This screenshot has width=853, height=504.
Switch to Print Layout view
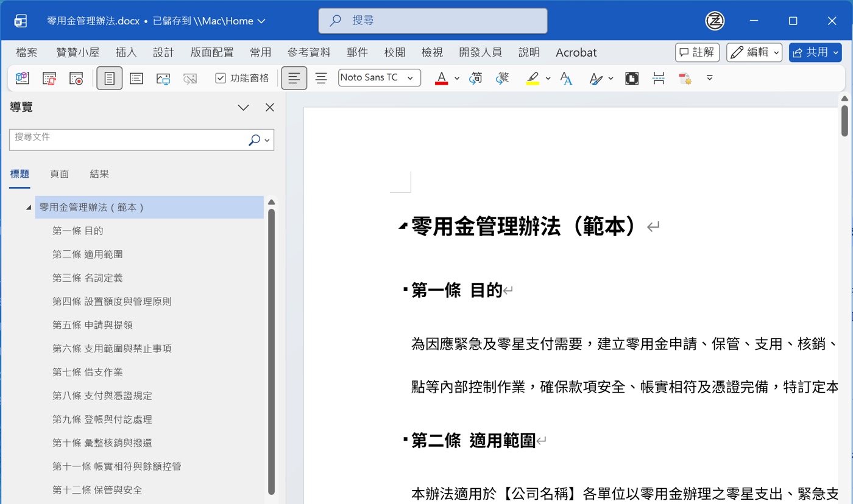110,78
